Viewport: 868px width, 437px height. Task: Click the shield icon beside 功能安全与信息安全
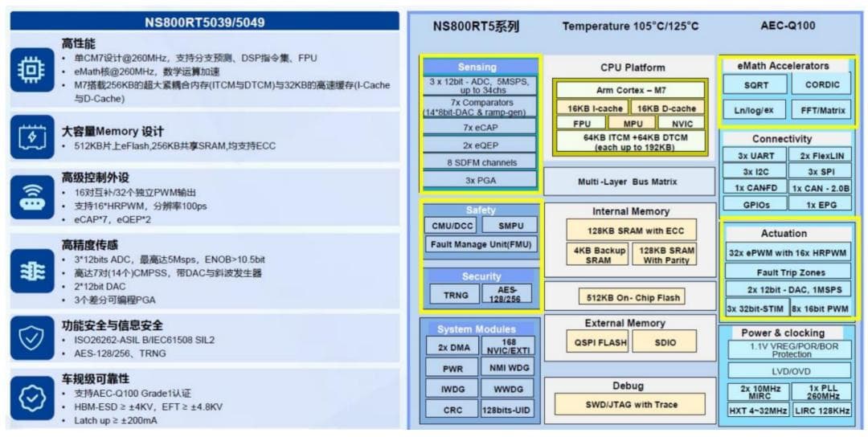(x=31, y=338)
